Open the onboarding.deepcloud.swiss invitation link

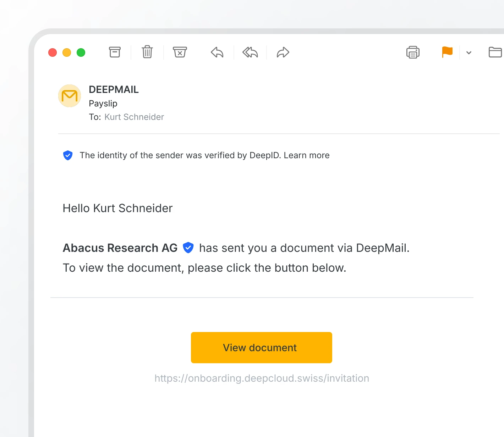(x=262, y=378)
